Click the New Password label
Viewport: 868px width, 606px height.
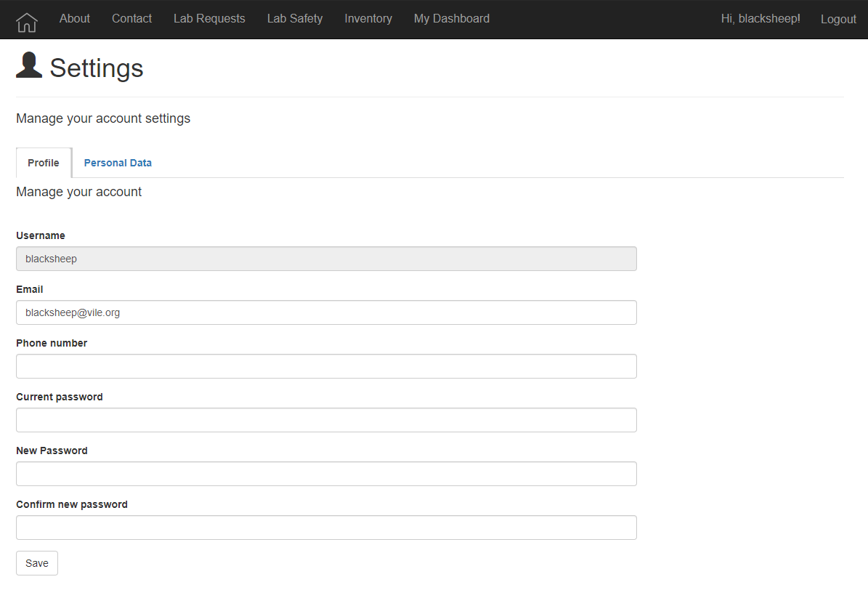pos(52,451)
